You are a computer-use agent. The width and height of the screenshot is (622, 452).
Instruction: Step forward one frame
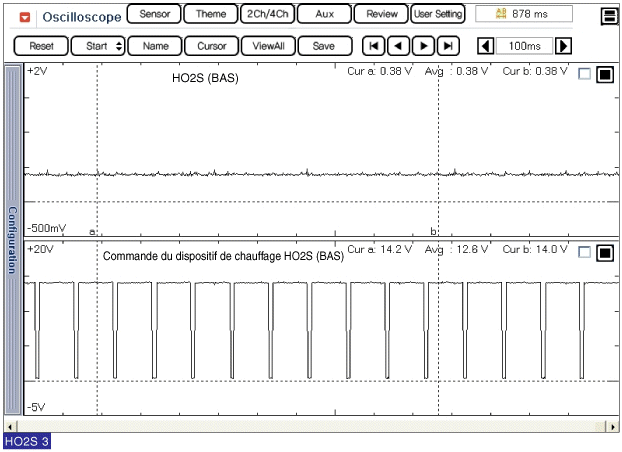[424, 46]
